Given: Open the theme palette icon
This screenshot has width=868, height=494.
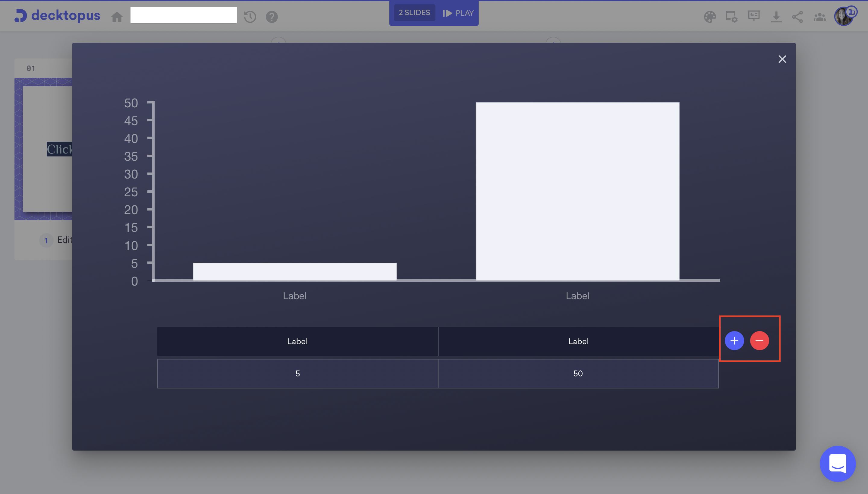Looking at the screenshot, I should tap(710, 17).
